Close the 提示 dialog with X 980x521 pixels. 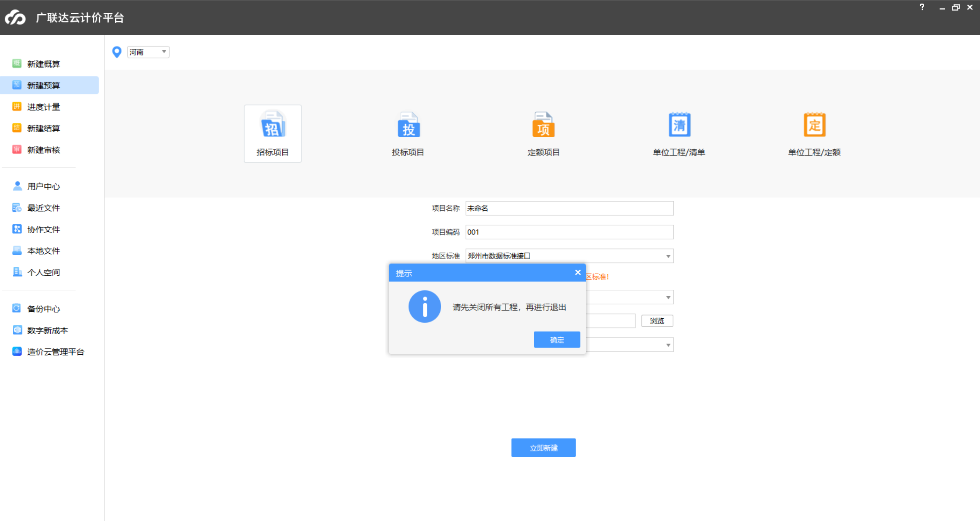(578, 272)
